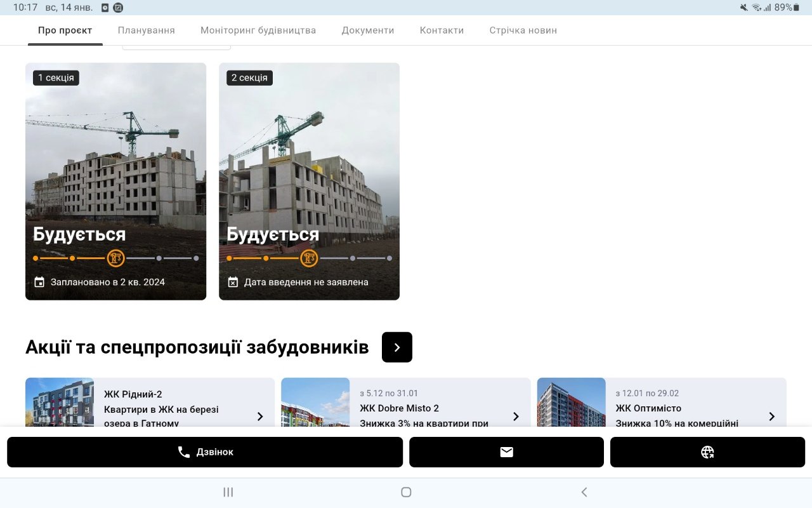Viewport: 812px width, 508px height.
Task: Tap the ЖК Оптимісто building thumbnail
Action: point(571,403)
